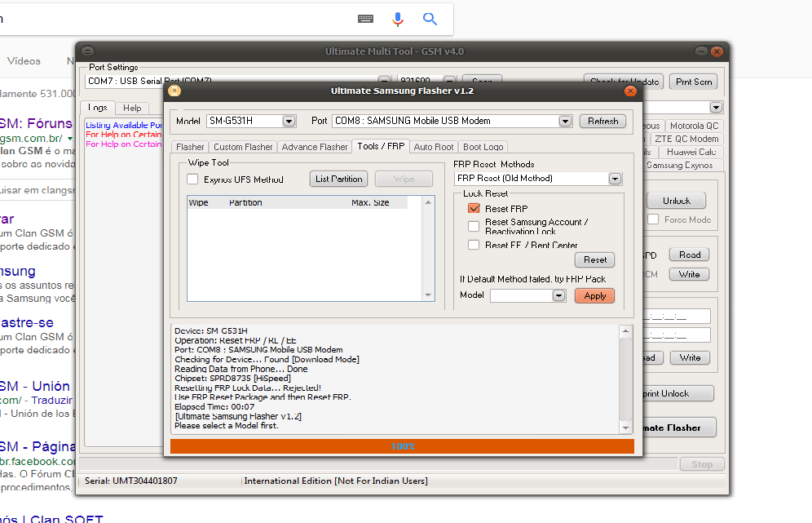The width and height of the screenshot is (812, 523).
Task: Click the Partition column header
Action: (245, 202)
